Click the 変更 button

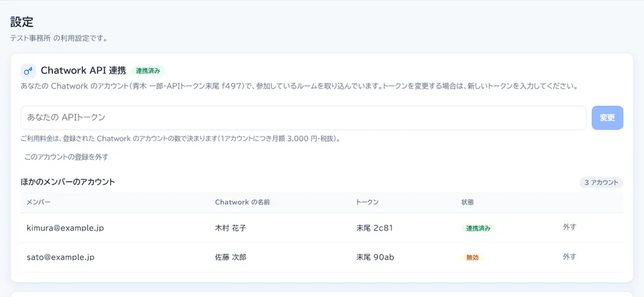click(x=607, y=118)
